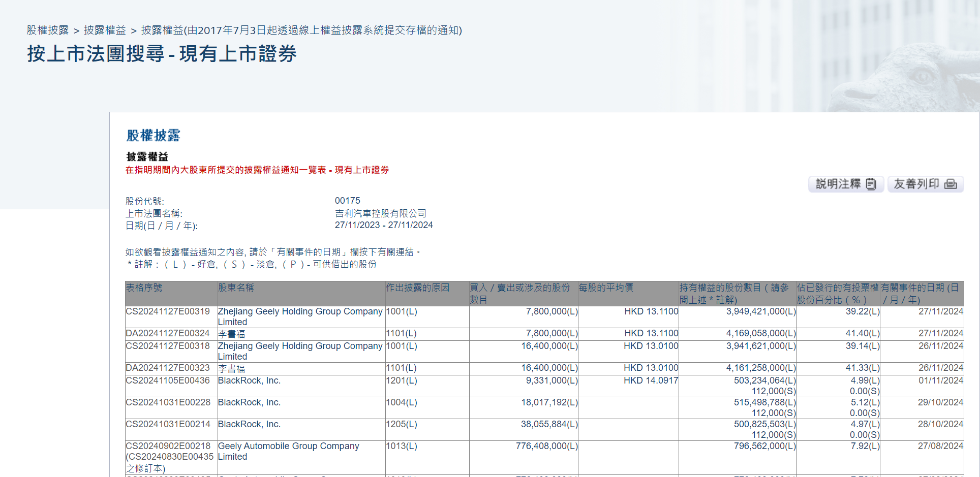The width and height of the screenshot is (980, 477).
Task: Open event date 27/11/2024 for CS20241127E00319
Action: (940, 311)
